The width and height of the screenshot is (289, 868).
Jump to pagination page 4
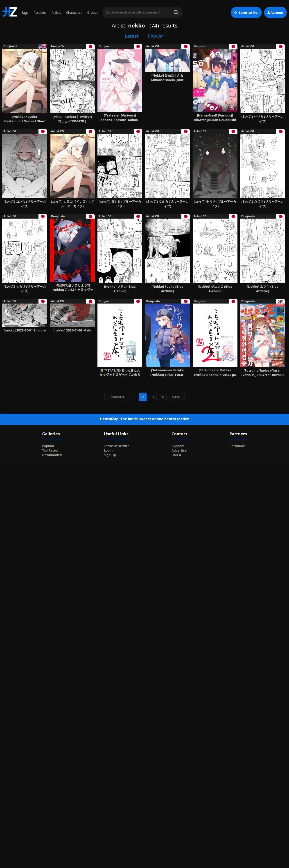(163, 397)
